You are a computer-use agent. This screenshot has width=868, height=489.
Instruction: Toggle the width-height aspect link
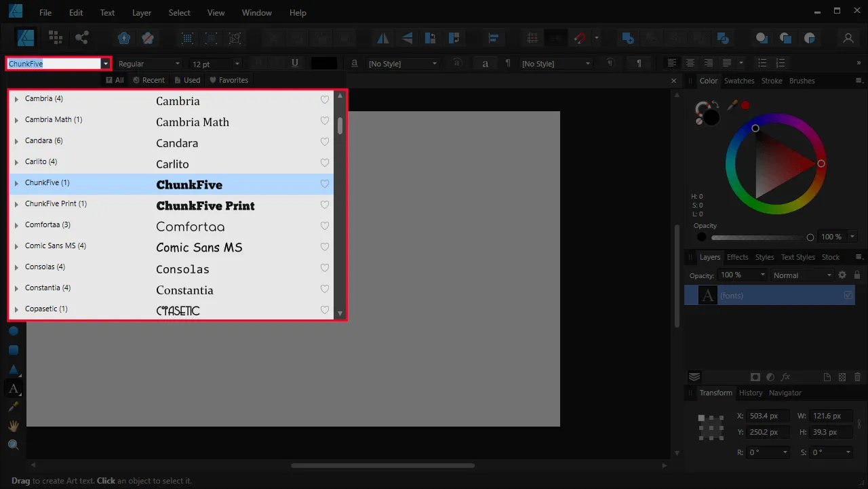[859, 424]
